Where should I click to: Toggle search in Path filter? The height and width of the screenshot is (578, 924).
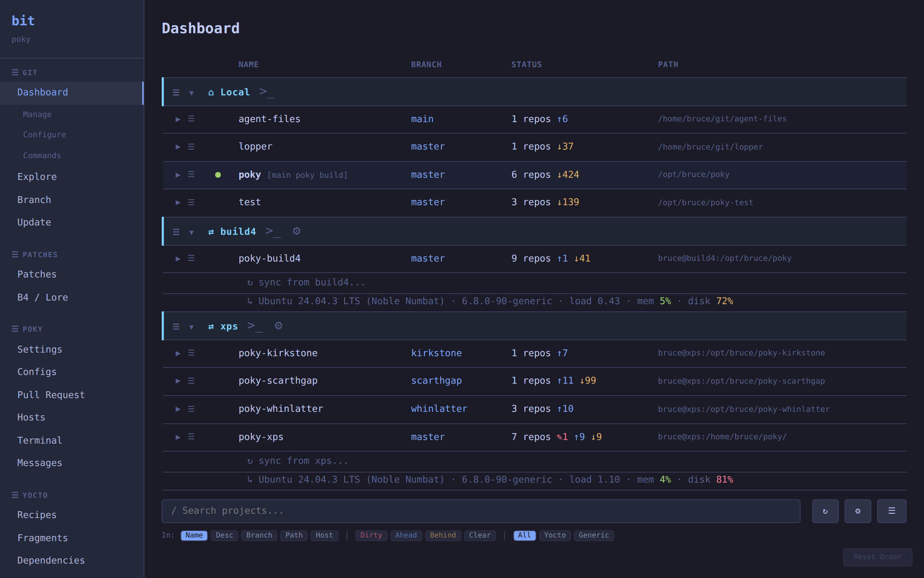(x=294, y=535)
